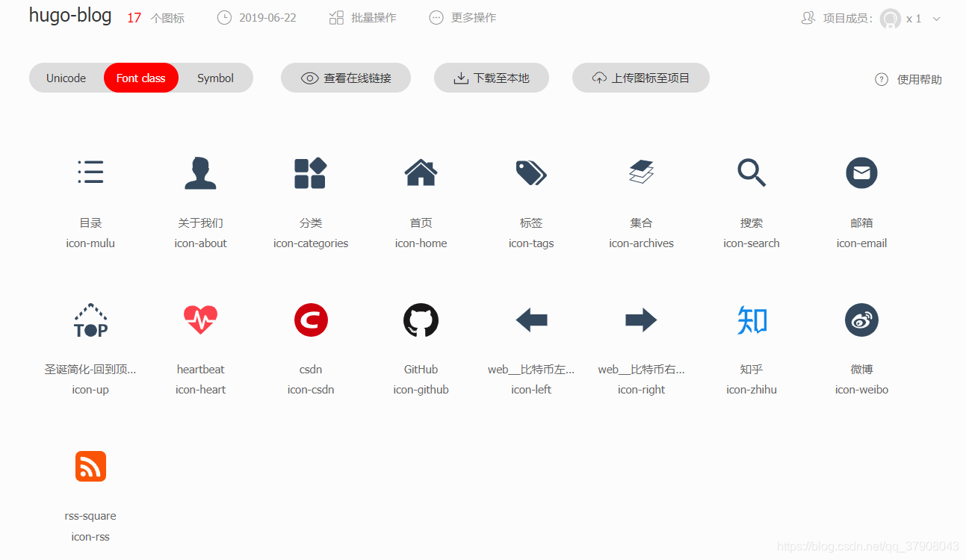
Task: Select the left arrow icon
Action: 531,320
